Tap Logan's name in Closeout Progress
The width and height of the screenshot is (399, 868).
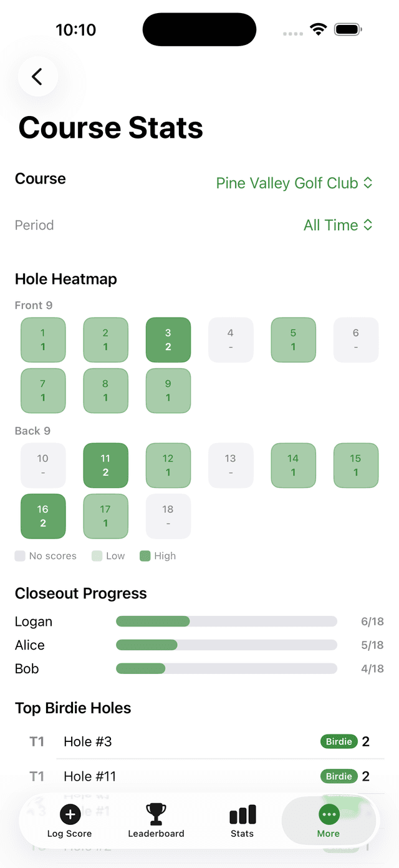coord(33,622)
